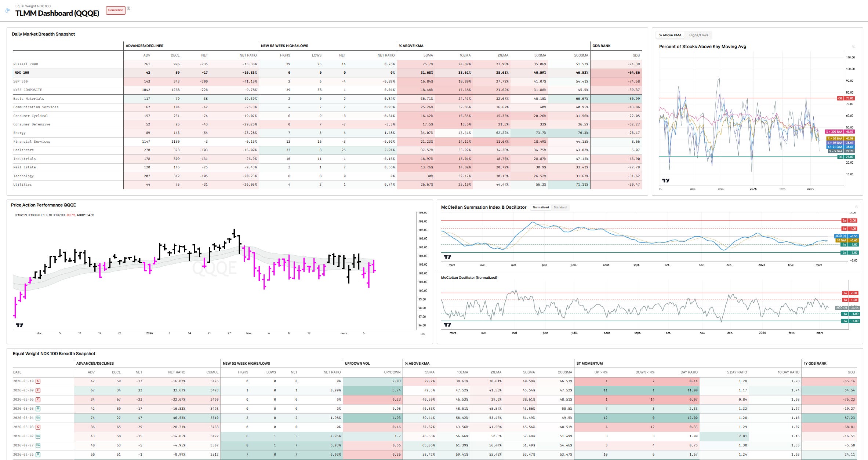Viewport: 868px width, 460px height.
Task: Click the Technology sector row
Action: pos(23,176)
